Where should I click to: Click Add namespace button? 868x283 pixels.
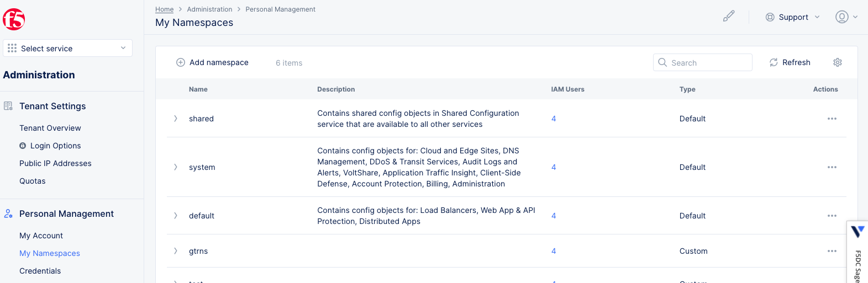pos(212,62)
